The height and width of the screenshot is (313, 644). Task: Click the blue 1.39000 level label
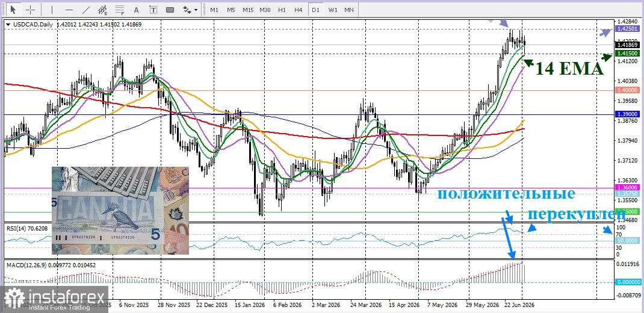pos(627,114)
